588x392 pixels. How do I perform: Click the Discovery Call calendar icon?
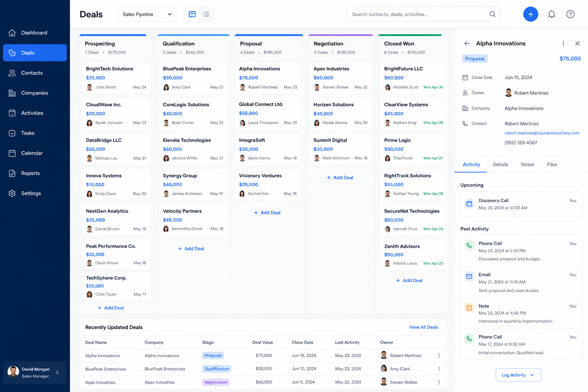click(x=469, y=204)
